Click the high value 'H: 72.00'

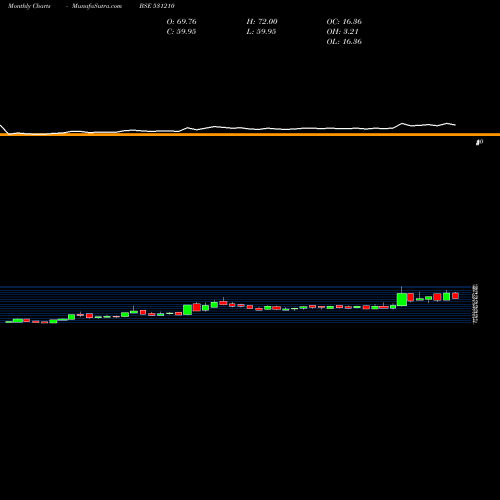262,22
